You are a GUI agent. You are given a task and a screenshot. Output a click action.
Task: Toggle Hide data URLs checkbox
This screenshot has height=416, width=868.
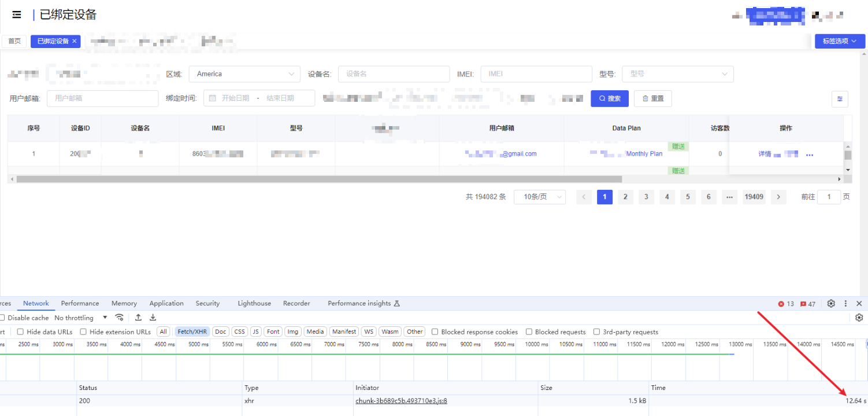(20, 332)
